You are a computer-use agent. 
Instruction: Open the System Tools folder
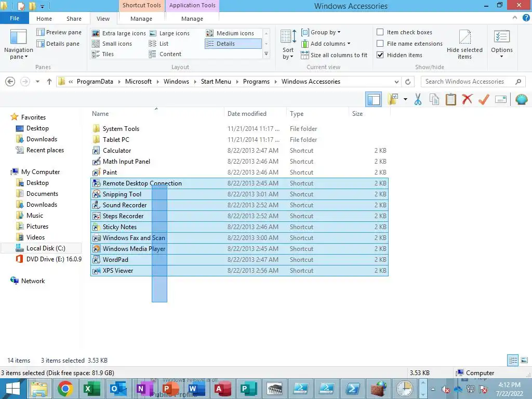240,129
